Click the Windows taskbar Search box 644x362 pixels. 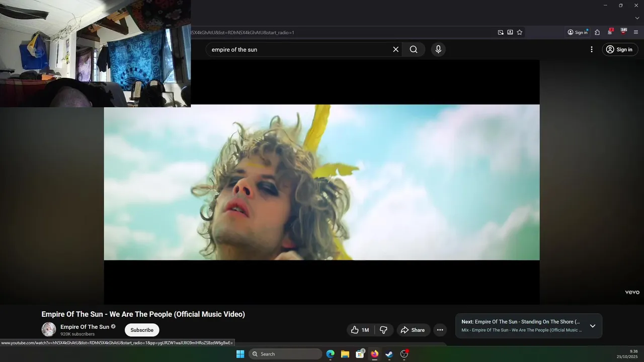point(286,354)
